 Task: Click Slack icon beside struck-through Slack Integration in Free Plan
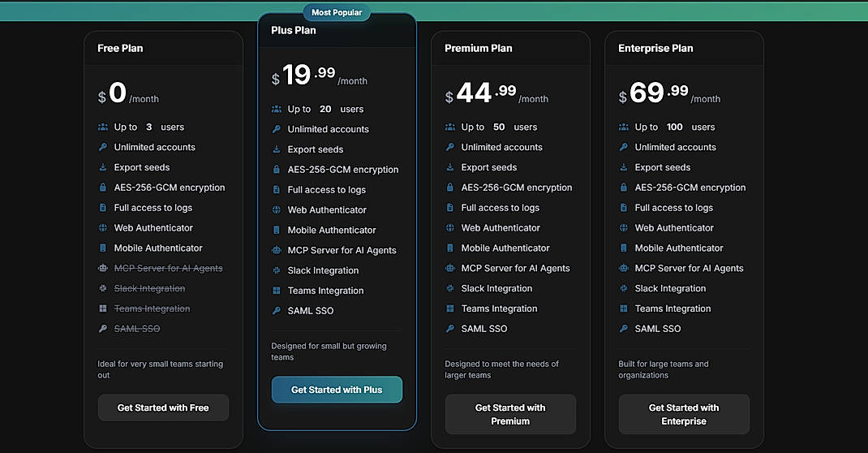pyautogui.click(x=103, y=288)
